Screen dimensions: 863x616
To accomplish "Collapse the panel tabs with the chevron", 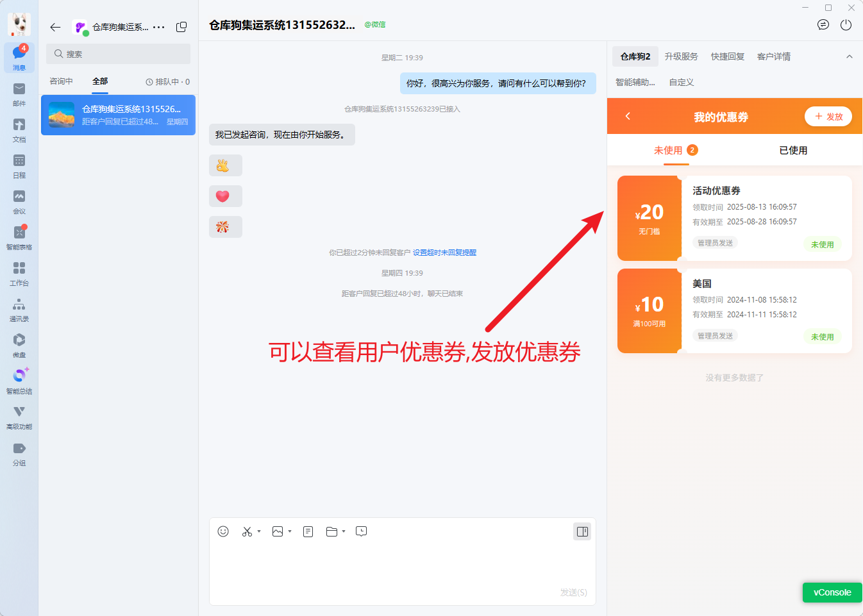I will point(850,56).
